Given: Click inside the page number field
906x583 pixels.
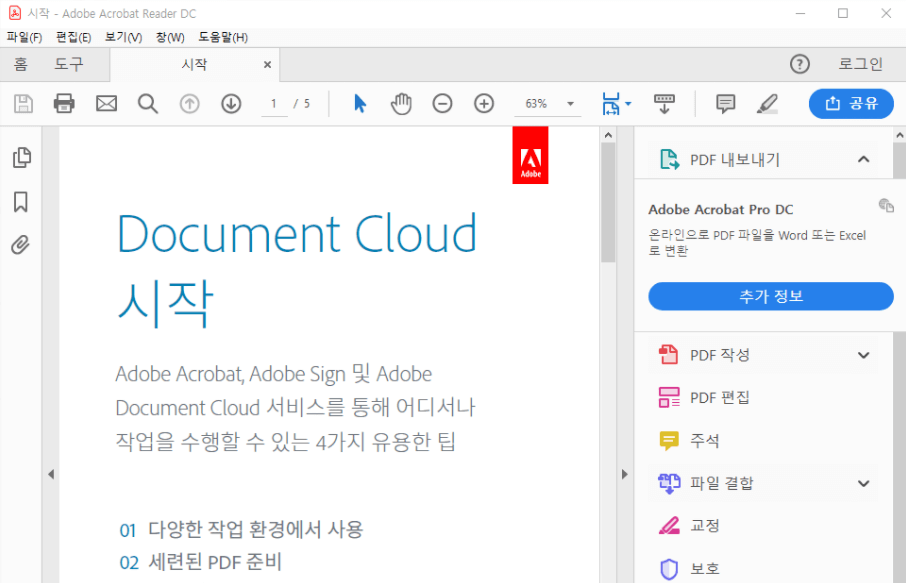Looking at the screenshot, I should coord(273,103).
